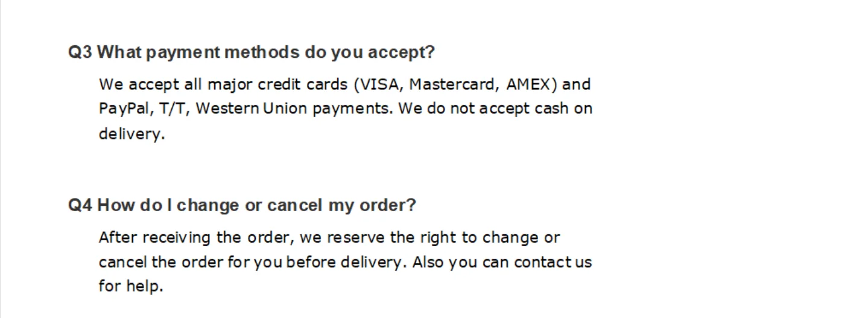Click the 'for help.' text
This screenshot has width=868, height=318.
coord(131,286)
